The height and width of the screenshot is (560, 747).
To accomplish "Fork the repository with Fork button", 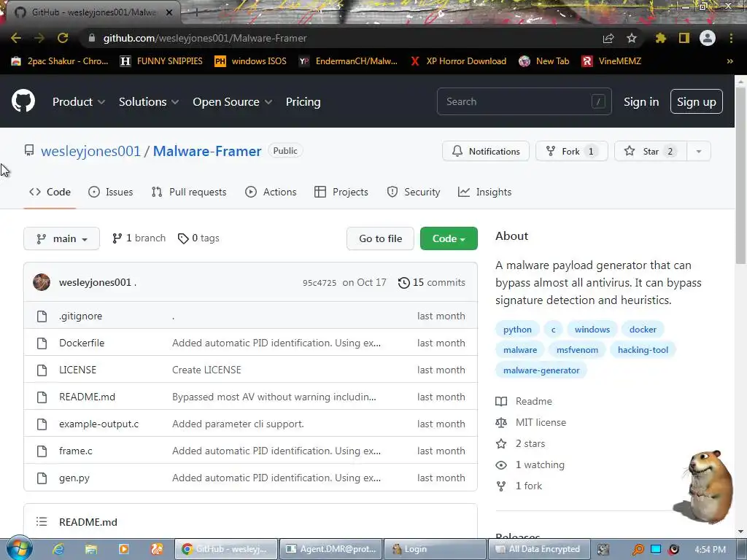I will [x=571, y=151].
